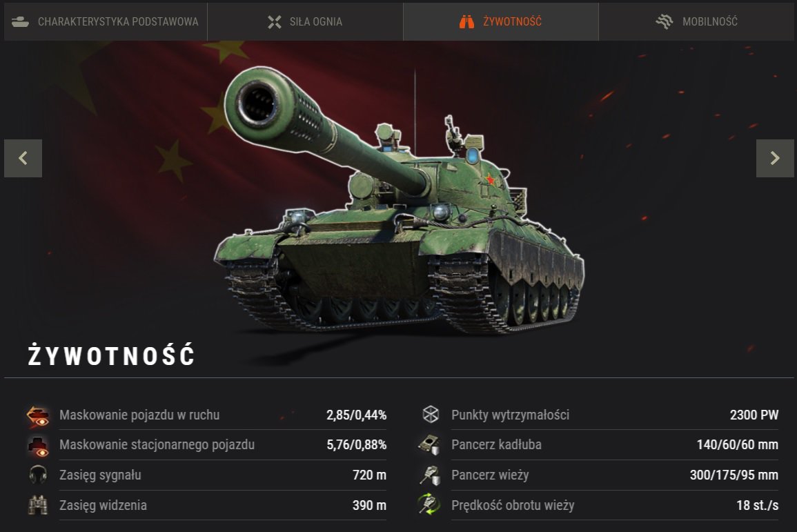Click the tracks icon on Mobilność tab
Viewport: 797px width, 532px height.
click(x=665, y=21)
